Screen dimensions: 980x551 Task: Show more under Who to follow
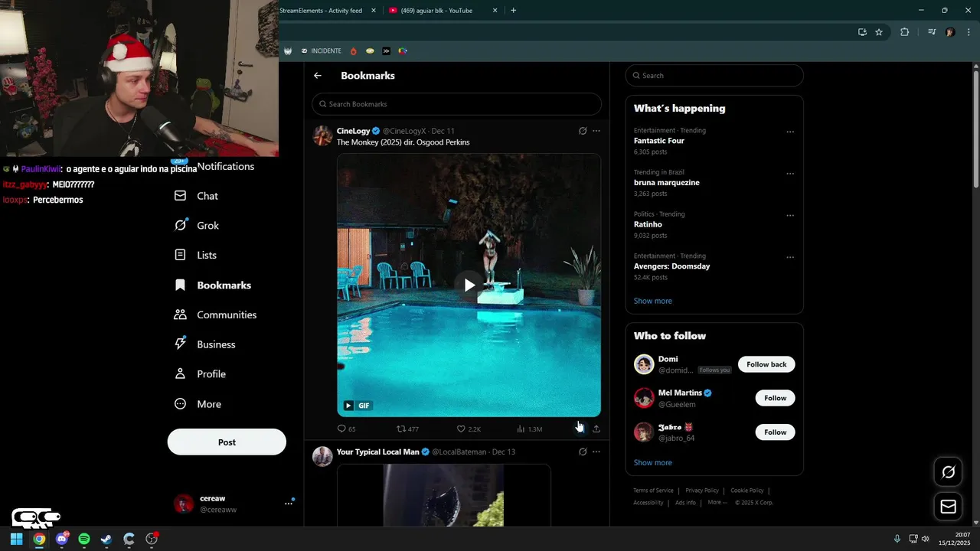[x=653, y=462]
